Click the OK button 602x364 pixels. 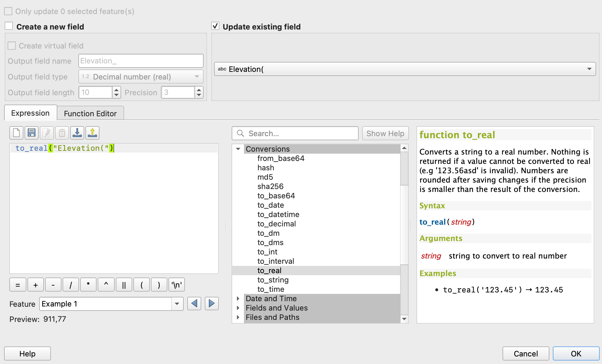tap(576, 353)
